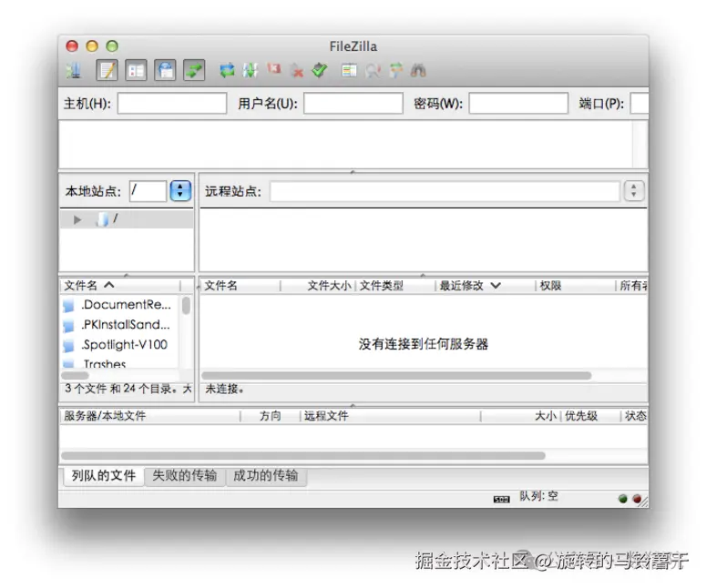Click the 方向 queue column header

click(271, 416)
